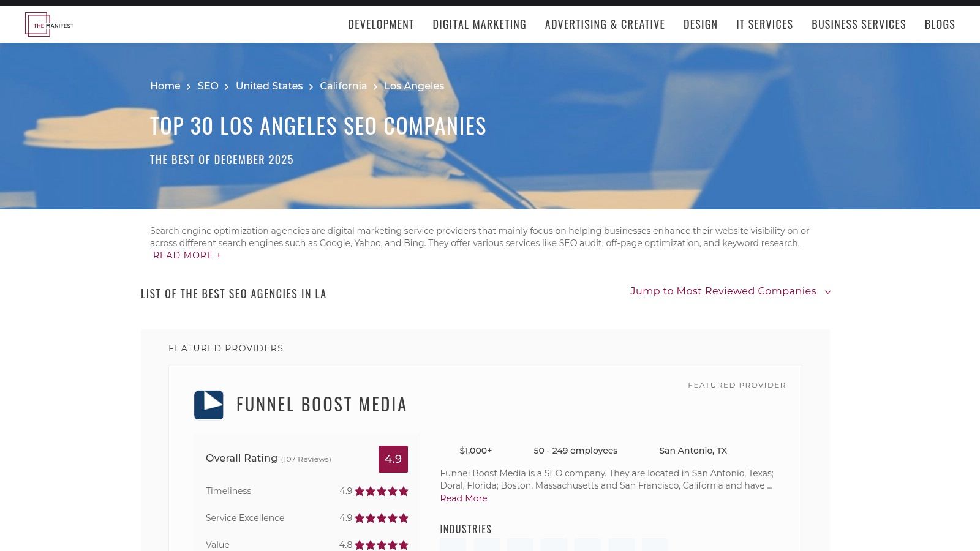Open the California breadcrumb link
The width and height of the screenshot is (980, 551).
tap(343, 86)
